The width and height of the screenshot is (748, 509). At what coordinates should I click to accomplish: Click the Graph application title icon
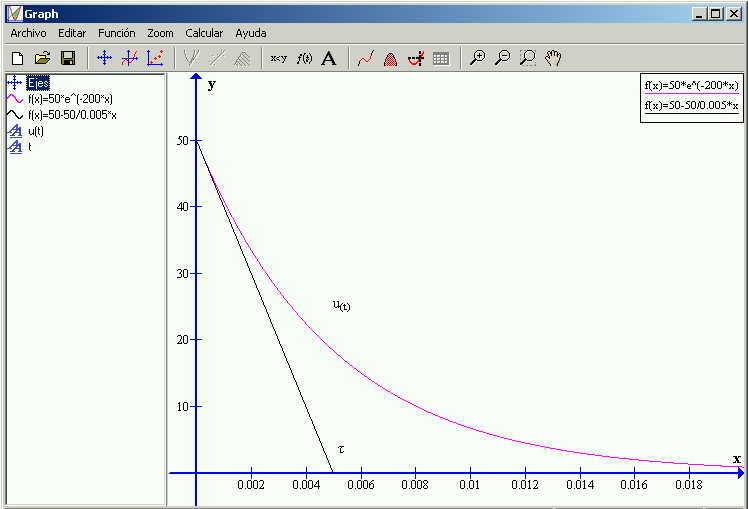click(14, 14)
